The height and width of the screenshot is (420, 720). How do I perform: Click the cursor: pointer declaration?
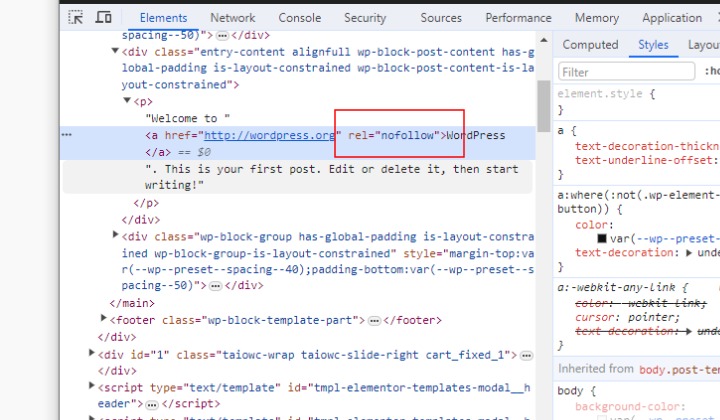click(x=627, y=317)
